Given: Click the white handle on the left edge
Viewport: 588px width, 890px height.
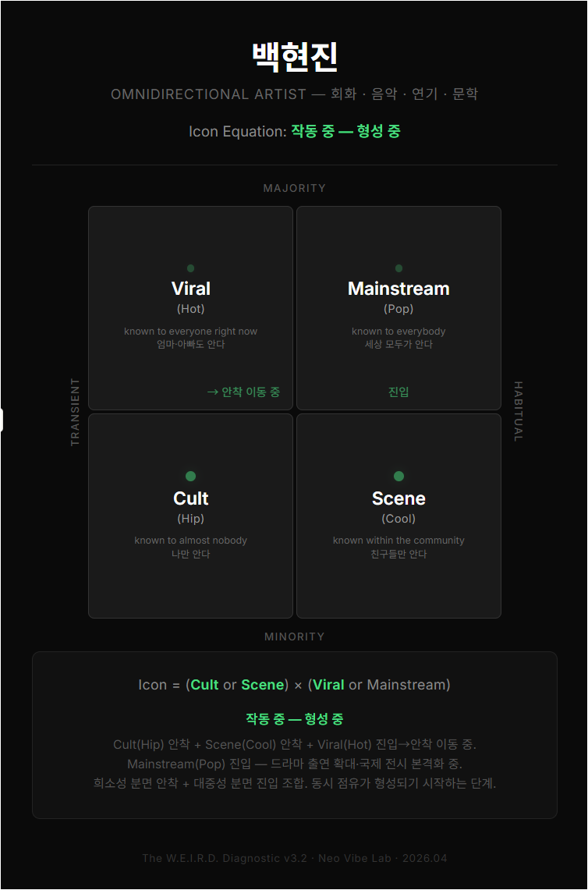Looking at the screenshot, I should (x=2, y=420).
